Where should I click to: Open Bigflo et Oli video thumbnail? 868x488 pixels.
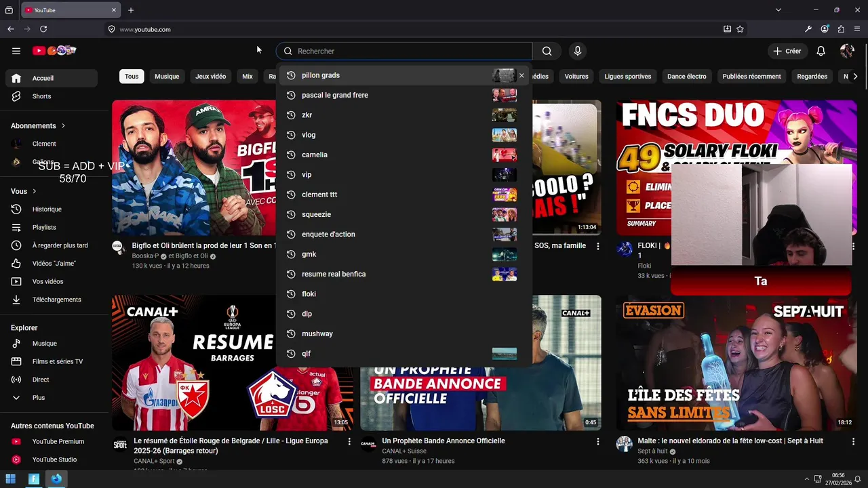click(x=194, y=167)
